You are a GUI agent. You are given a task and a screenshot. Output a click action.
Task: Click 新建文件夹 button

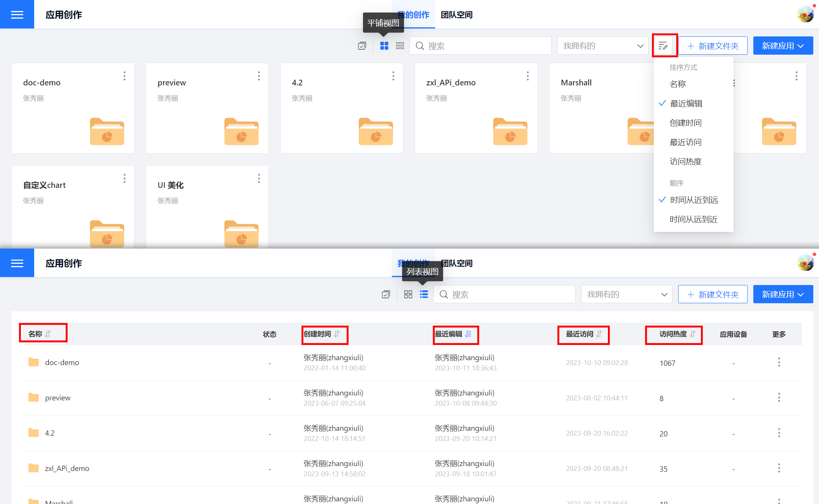713,46
